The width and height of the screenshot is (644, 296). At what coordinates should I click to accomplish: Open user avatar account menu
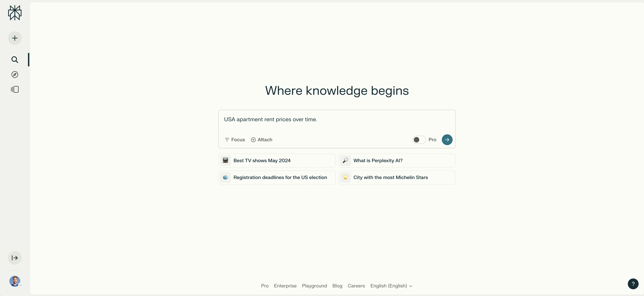coord(15,281)
